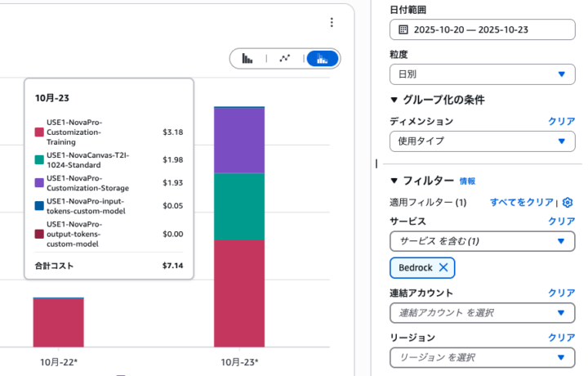
Task: Collapse the フィルター section
Action: coord(394,181)
